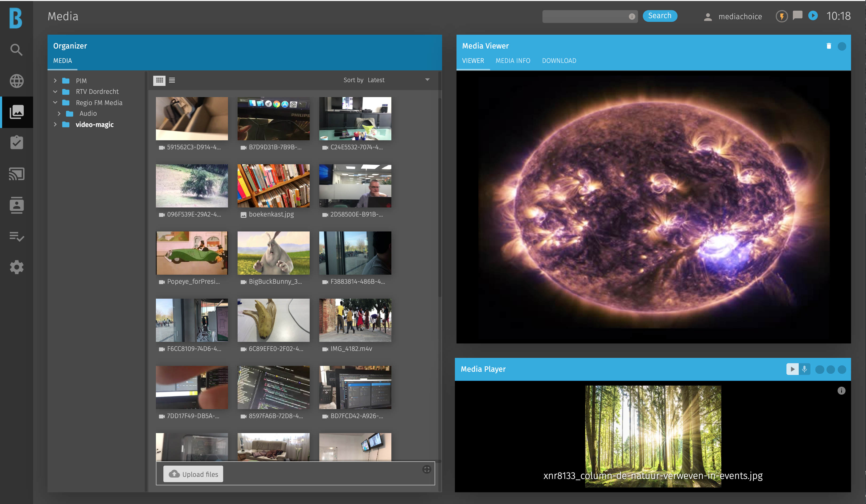Viewport: 866px width, 504px height.
Task: Open the cast screen icon in the sidebar
Action: click(x=17, y=174)
